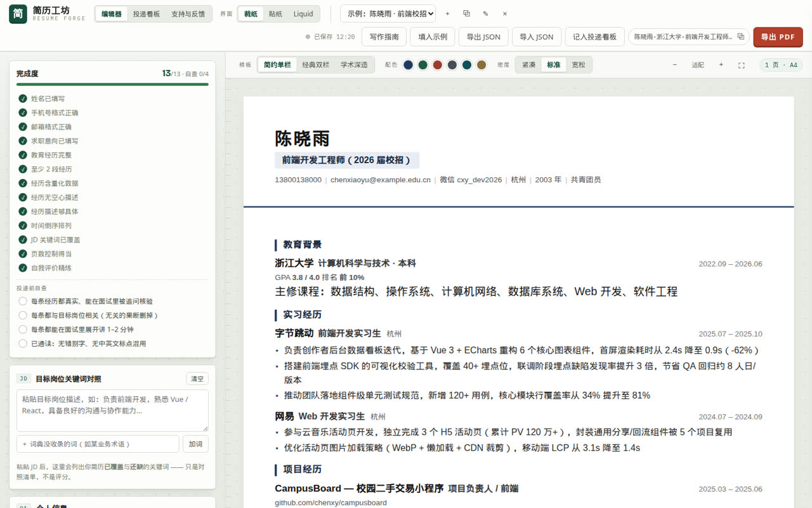Switch interface theme to 贴纸
This screenshot has height=508, width=812.
pos(275,14)
